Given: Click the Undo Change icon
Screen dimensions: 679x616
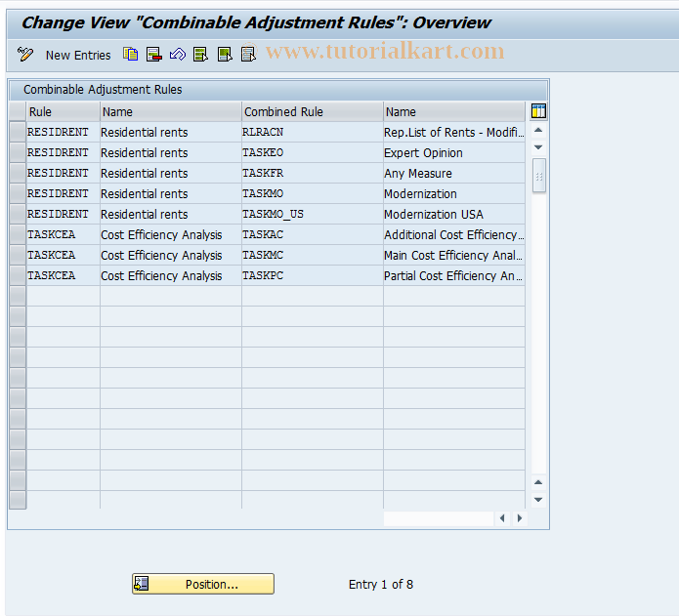Looking at the screenshot, I should [178, 55].
